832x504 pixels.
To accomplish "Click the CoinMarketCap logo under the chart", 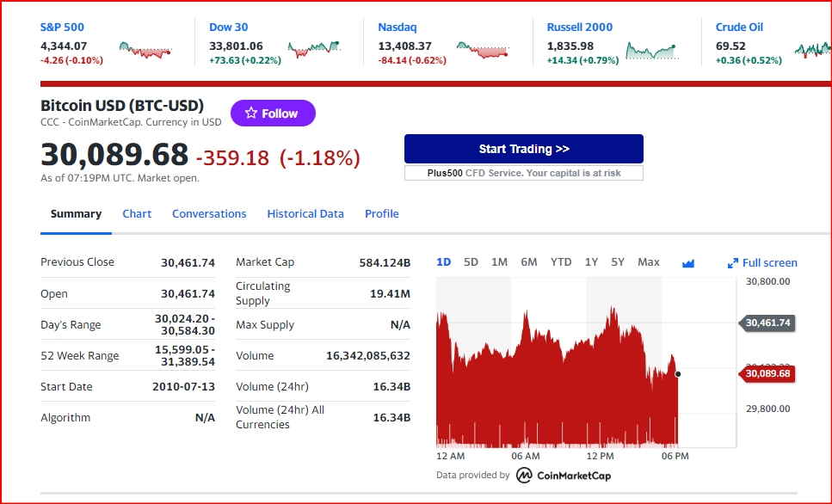I will [x=564, y=476].
